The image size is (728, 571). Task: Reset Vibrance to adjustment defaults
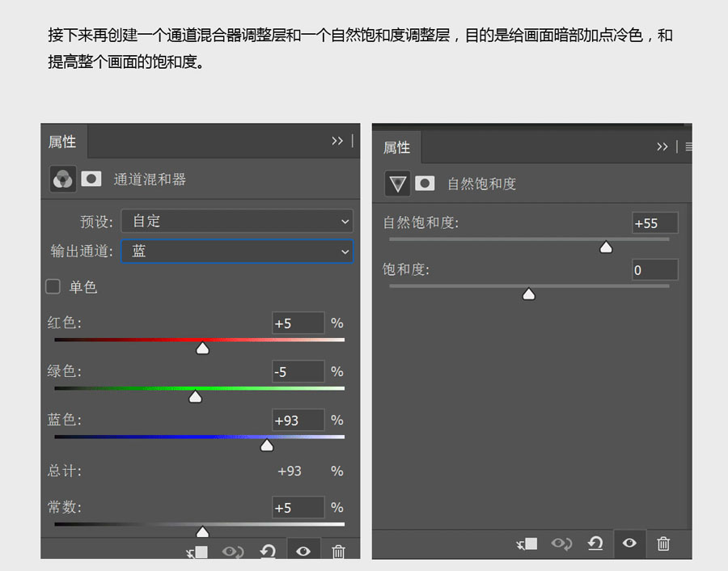coord(595,544)
